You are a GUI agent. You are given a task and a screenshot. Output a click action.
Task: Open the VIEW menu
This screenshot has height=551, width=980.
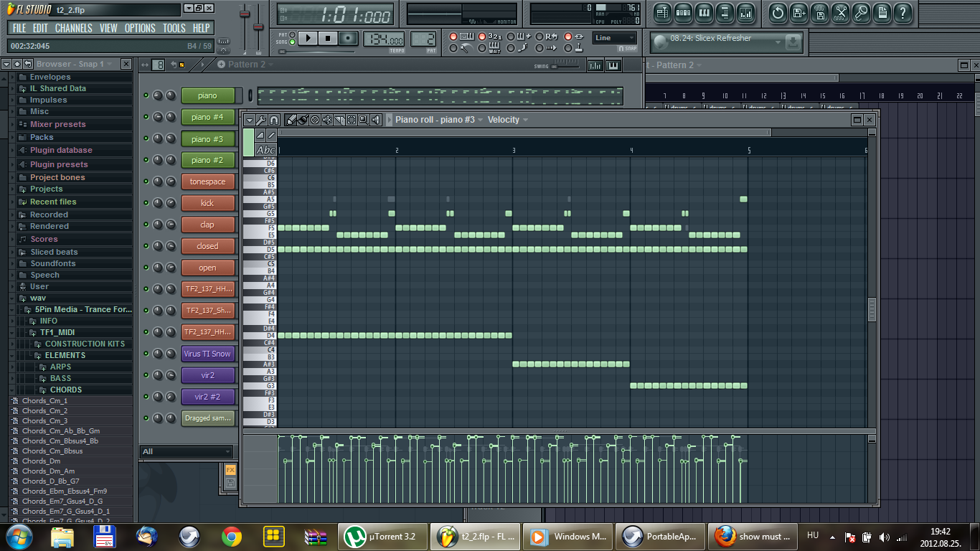(108, 28)
